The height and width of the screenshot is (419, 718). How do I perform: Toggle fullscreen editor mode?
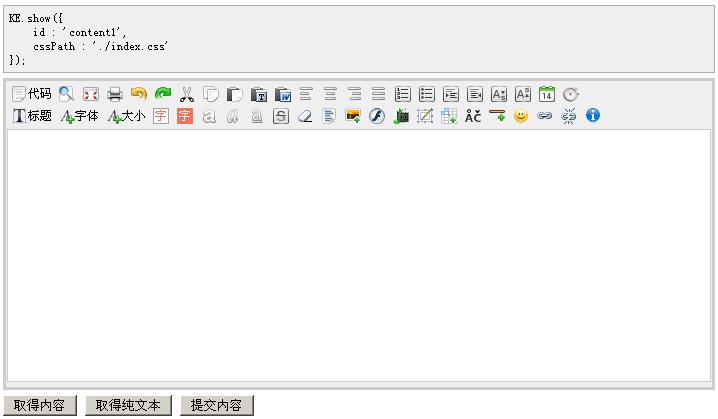coord(91,94)
